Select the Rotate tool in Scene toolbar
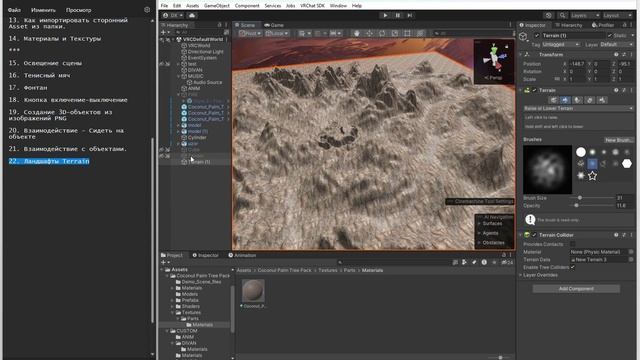Screen dimensions: 640x360 382,33
